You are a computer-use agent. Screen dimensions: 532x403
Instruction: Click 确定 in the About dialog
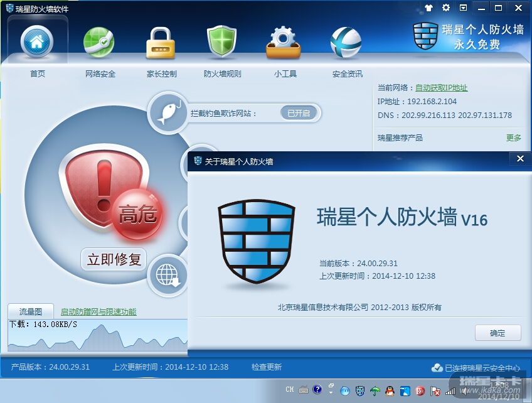tap(497, 333)
